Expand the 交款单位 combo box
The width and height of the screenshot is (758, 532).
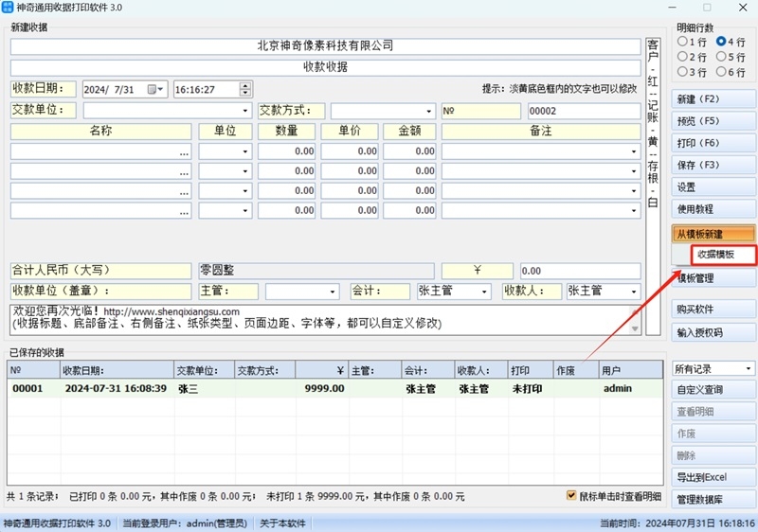[x=245, y=111]
